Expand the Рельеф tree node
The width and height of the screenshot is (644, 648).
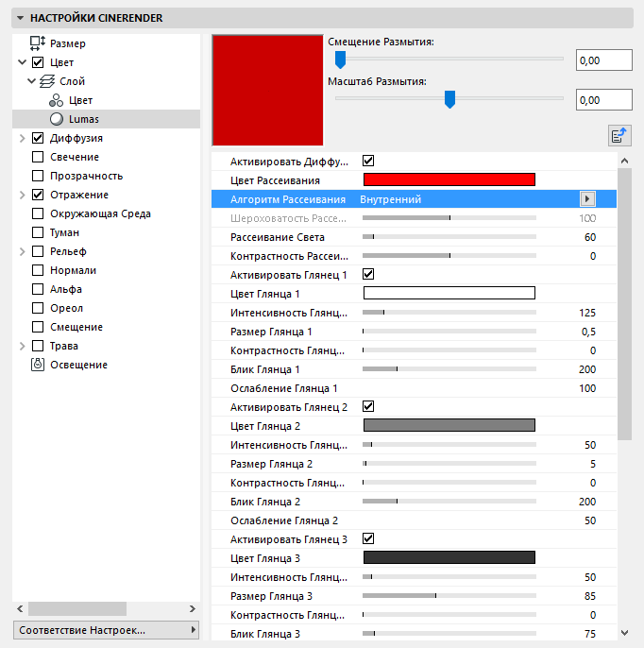23,251
